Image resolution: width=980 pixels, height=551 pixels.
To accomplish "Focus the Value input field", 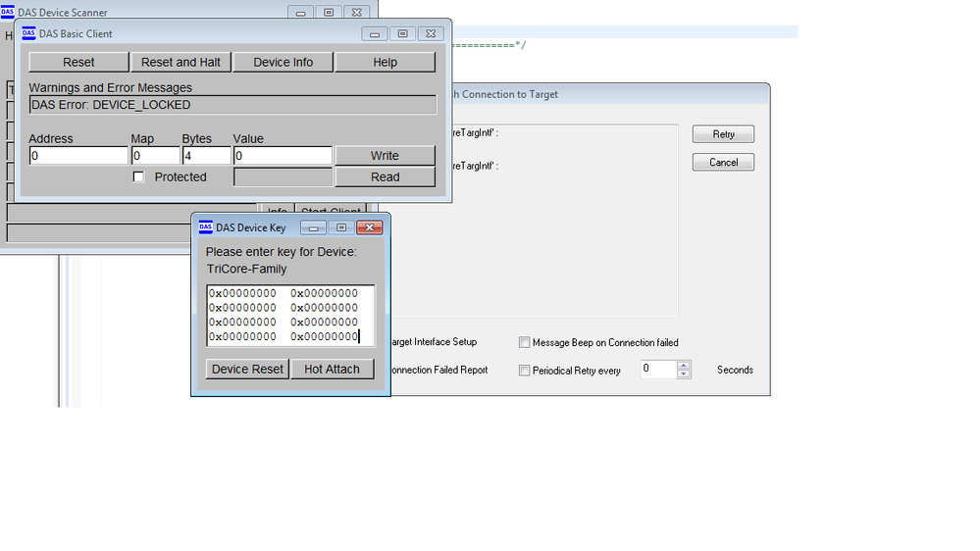I will point(283,156).
